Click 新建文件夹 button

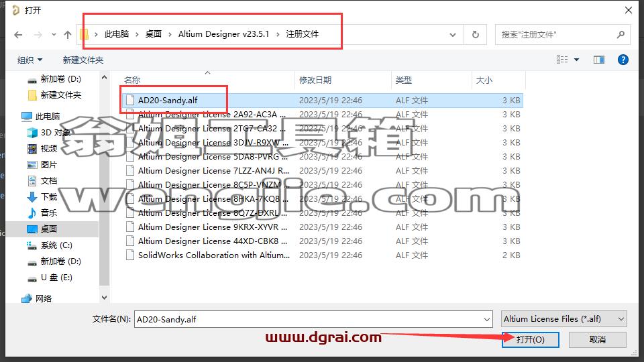83,60
